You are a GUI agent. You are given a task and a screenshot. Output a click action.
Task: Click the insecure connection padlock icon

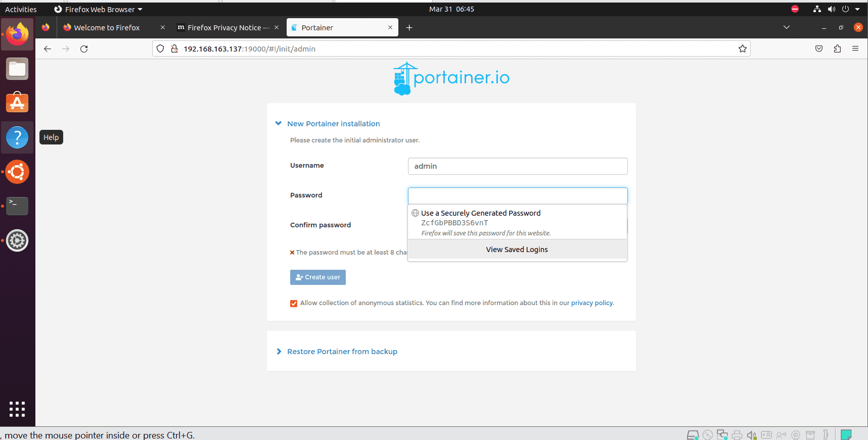click(x=174, y=48)
